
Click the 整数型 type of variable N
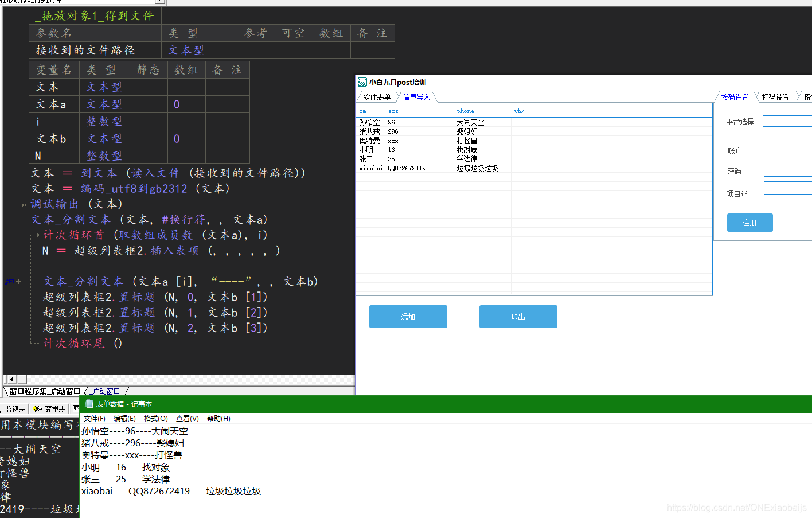[x=104, y=156]
